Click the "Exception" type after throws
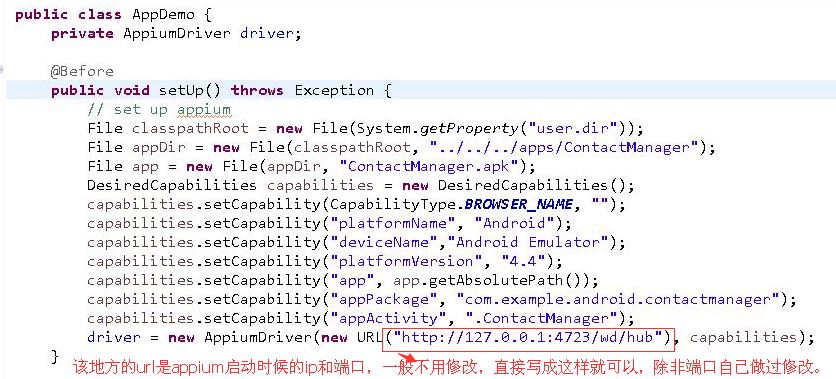The width and height of the screenshot is (836, 379). point(334,91)
